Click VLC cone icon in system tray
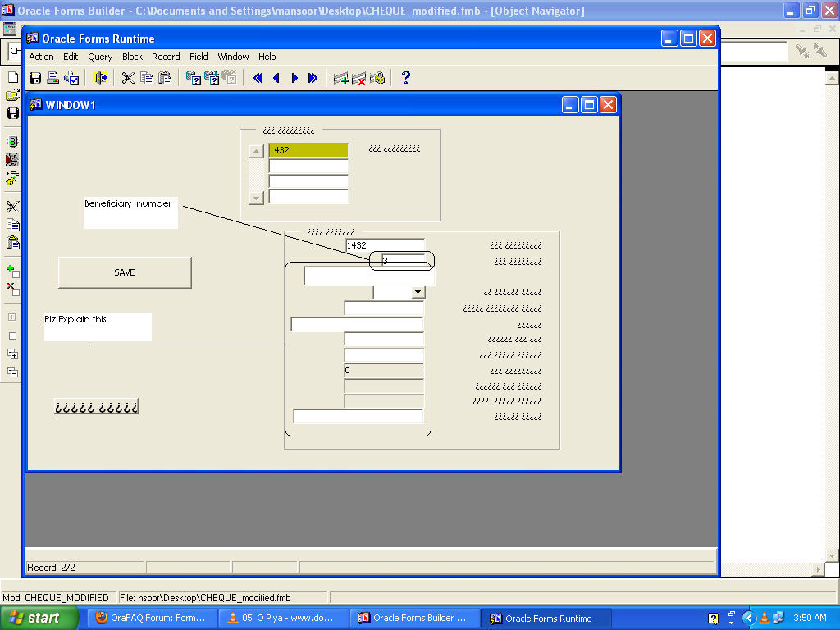The image size is (840, 630). [x=765, y=619]
